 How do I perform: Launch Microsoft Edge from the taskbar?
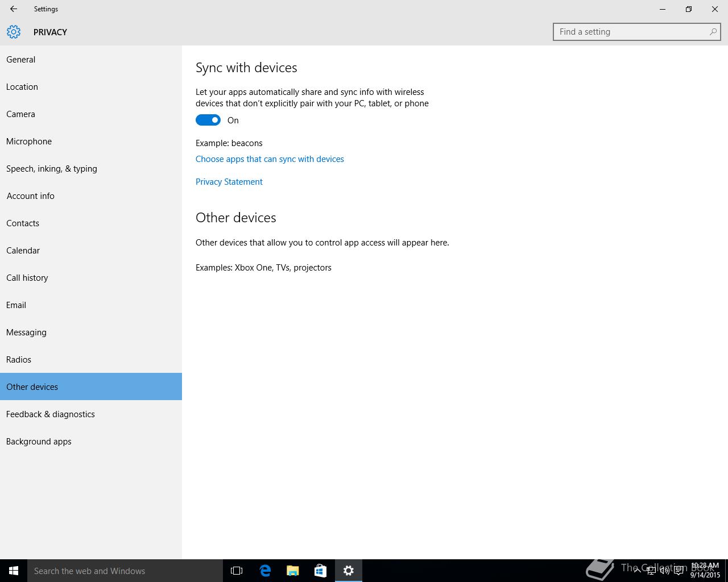click(265, 571)
